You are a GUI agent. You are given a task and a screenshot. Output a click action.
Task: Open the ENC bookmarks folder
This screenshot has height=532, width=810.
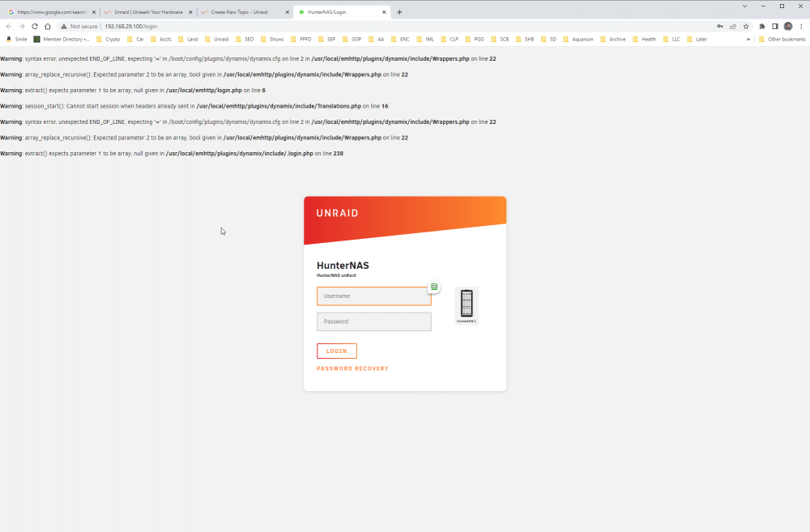[400, 39]
